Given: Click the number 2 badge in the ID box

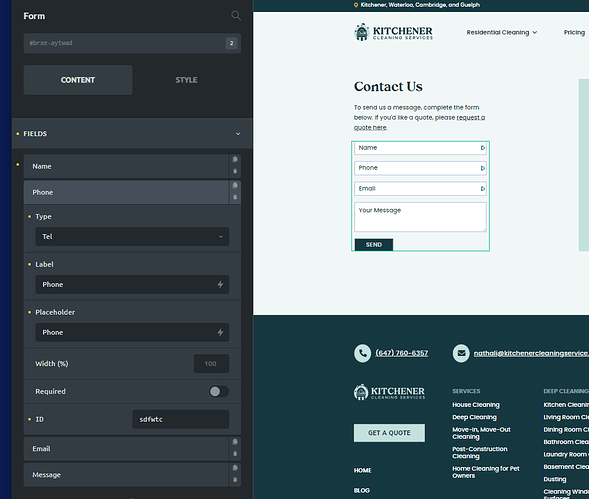Looking at the screenshot, I should 231,43.
